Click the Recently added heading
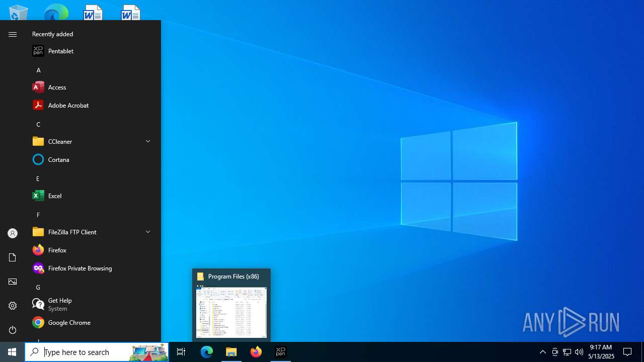Image resolution: width=644 pixels, height=362 pixels. point(52,34)
